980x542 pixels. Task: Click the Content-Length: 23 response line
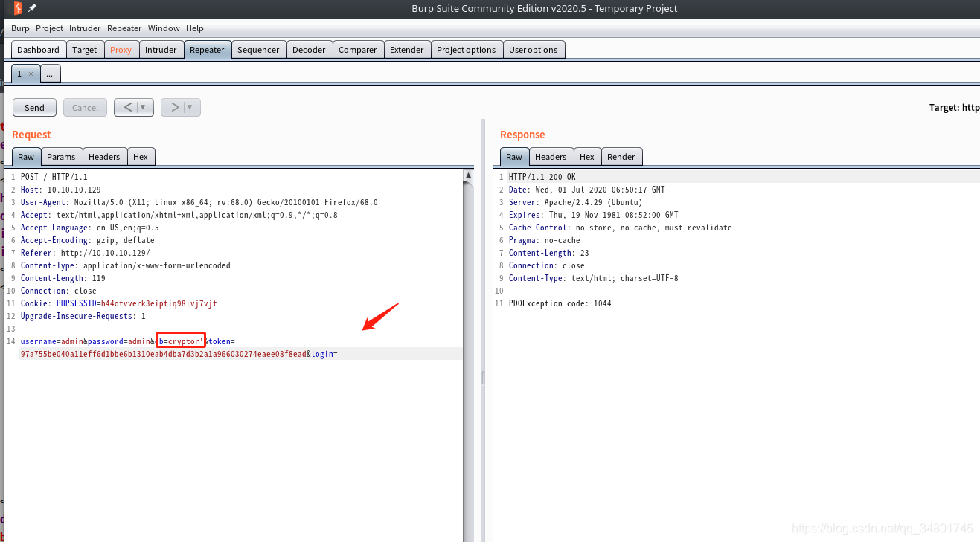[x=548, y=253]
